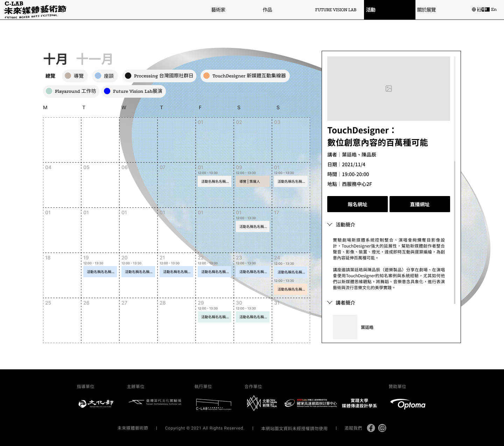Click the 直播網址 button
504x446 pixels.
tap(420, 204)
